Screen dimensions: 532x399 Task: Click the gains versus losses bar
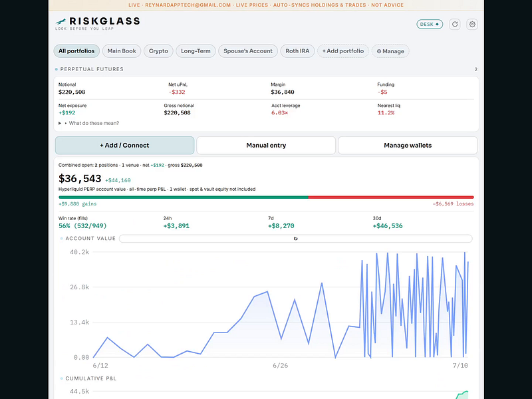[266, 197]
